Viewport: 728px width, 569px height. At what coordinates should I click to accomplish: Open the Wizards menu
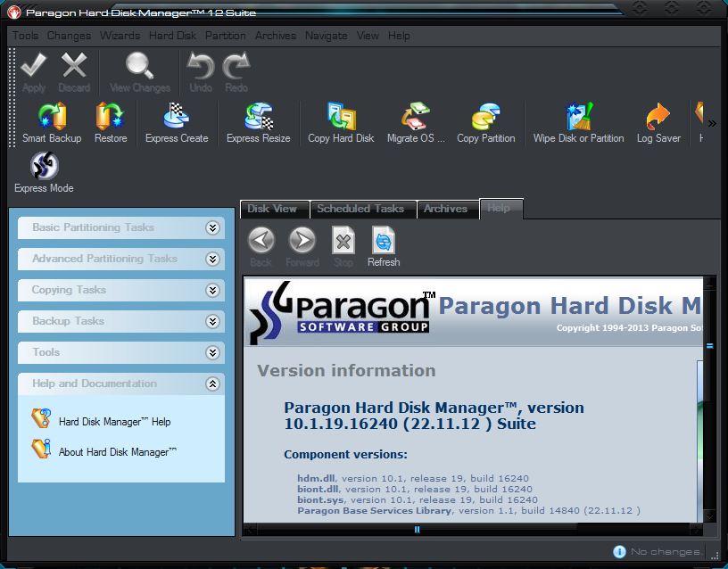120,36
